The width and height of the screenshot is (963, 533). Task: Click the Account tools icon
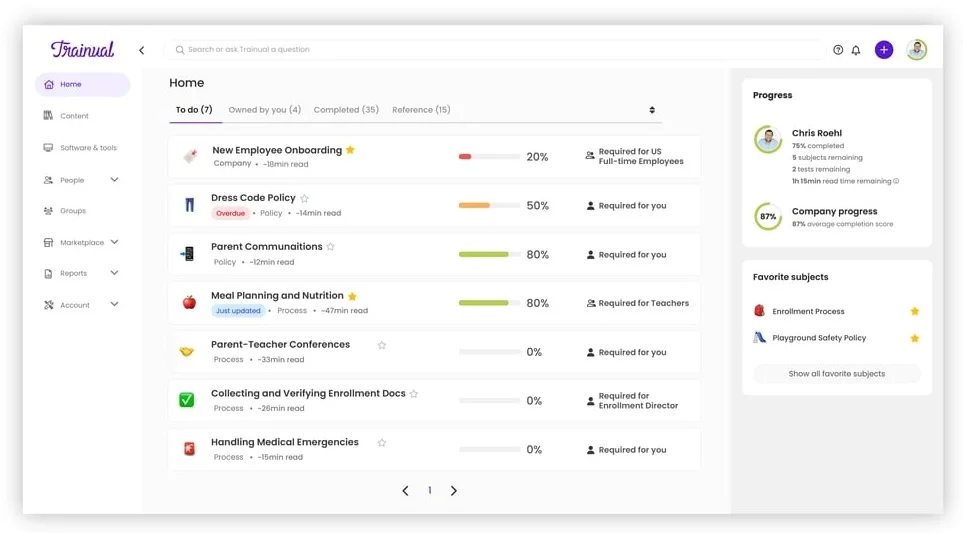(49, 305)
